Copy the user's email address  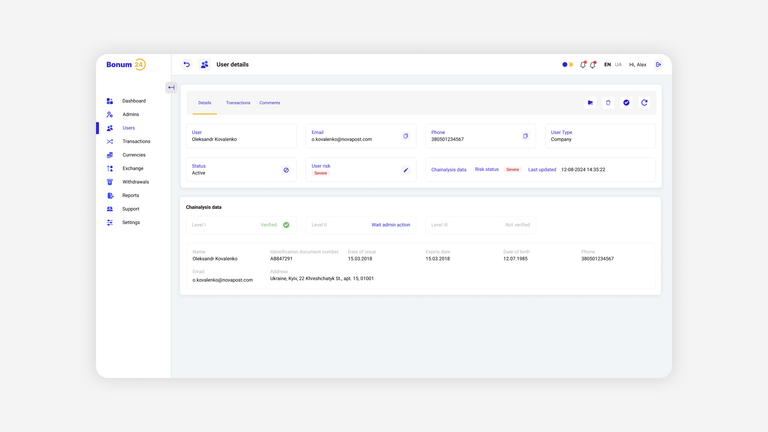pyautogui.click(x=406, y=136)
